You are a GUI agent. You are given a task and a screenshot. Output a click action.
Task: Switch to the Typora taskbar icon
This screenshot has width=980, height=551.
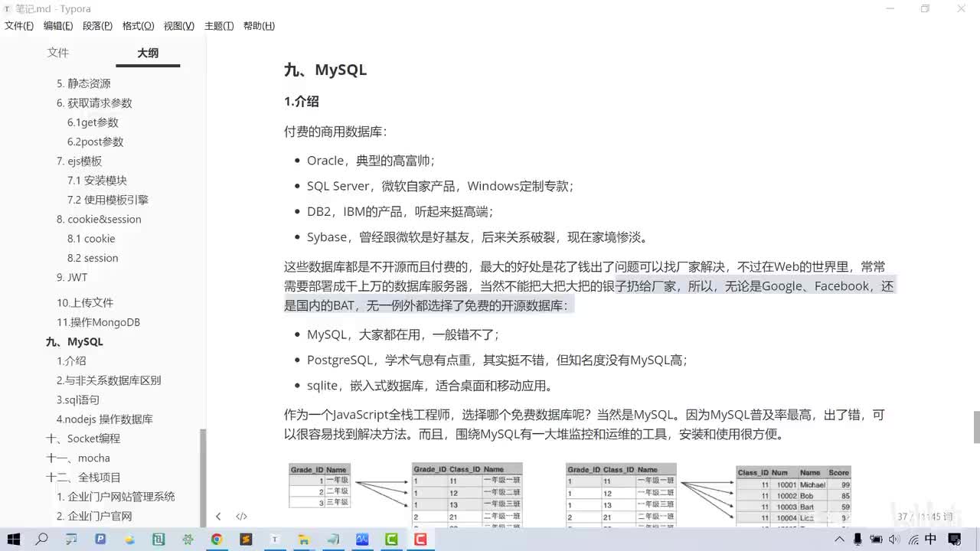[x=275, y=540]
